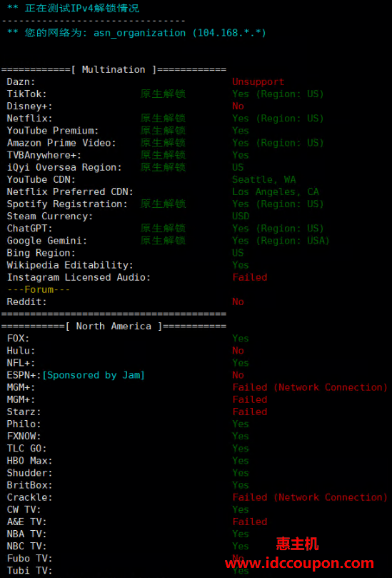Image resolution: width=392 pixels, height=578 pixels.
Task: Click the "No" result for Reddit
Action: (x=238, y=302)
